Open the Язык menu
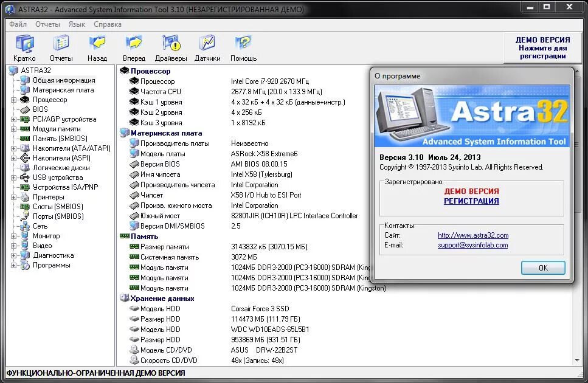This screenshot has height=383, width=588. click(77, 24)
